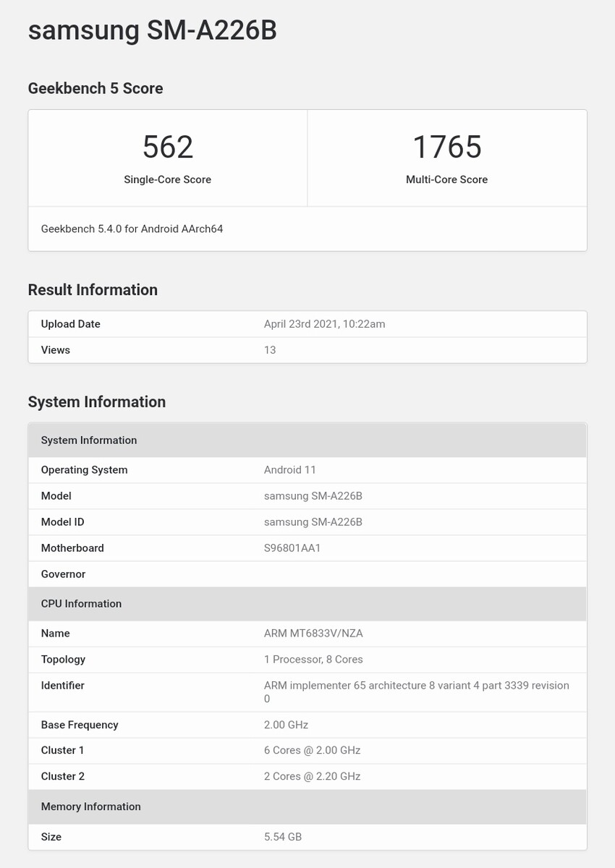Screen dimensions: 615x868
Task: Select the views count "13"
Action: [270, 350]
